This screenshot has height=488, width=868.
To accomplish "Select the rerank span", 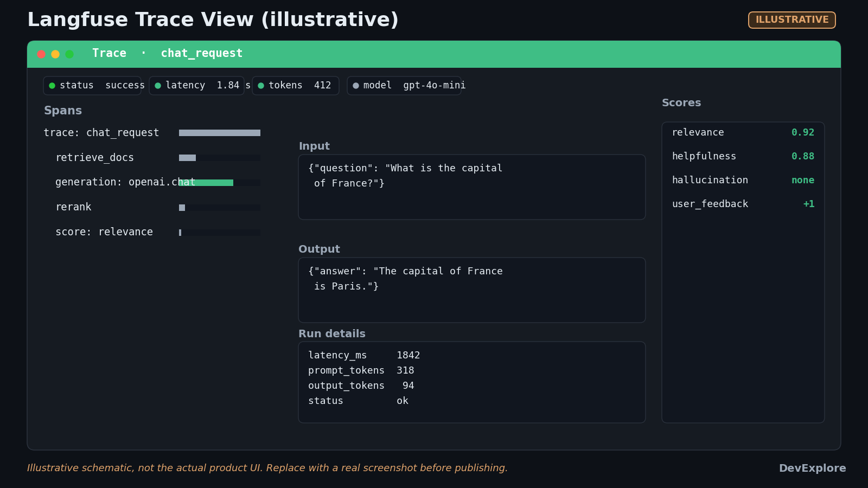I will click(152, 208).
